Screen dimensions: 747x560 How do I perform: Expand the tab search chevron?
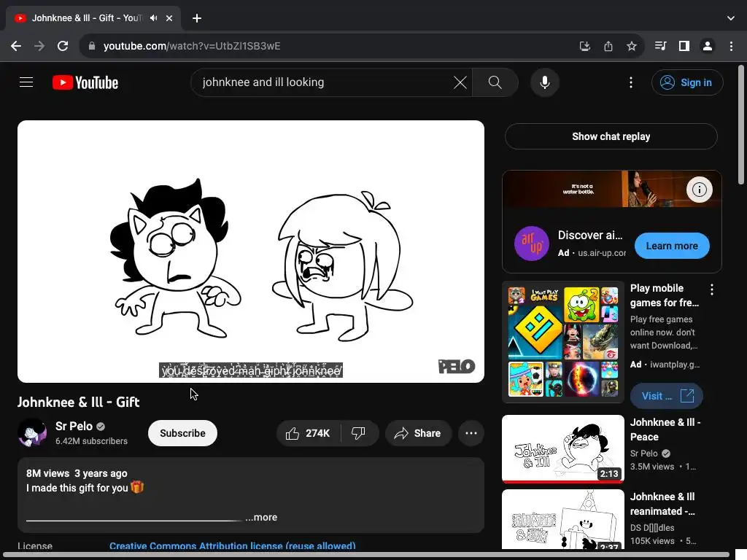coord(731,18)
